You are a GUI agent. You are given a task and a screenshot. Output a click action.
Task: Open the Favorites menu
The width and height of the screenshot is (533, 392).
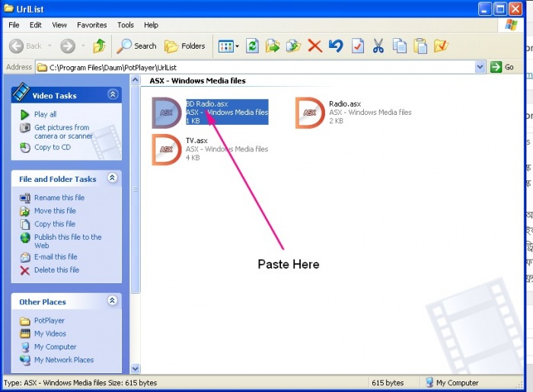point(92,25)
